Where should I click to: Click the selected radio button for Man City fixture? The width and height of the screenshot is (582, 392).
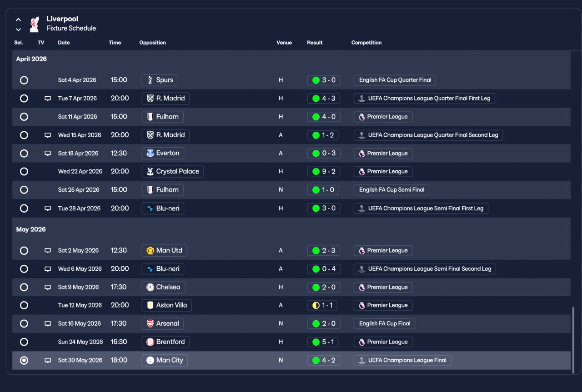click(x=24, y=361)
